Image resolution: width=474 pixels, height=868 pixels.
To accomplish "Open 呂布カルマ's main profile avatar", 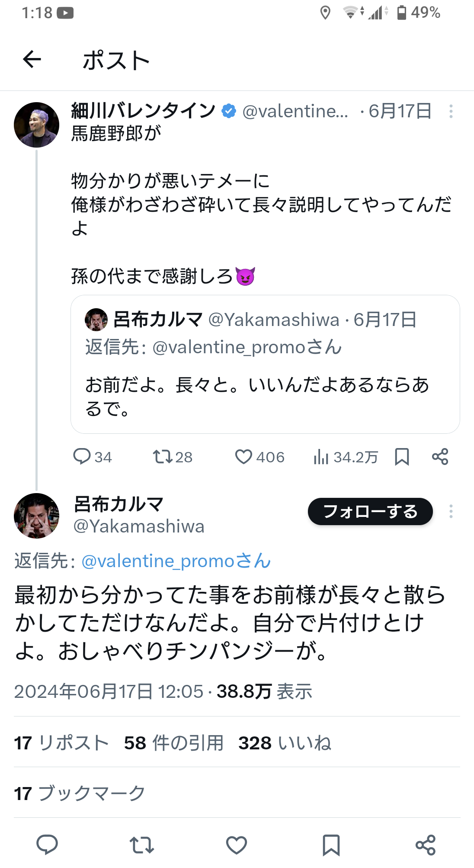I will pyautogui.click(x=37, y=516).
